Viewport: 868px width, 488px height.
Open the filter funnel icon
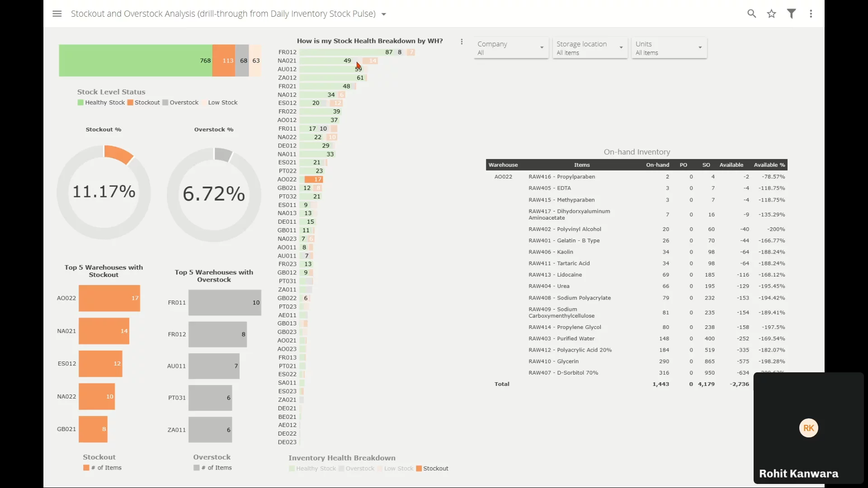[791, 14]
